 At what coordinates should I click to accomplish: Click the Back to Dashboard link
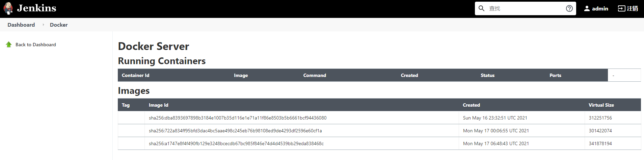36,45
